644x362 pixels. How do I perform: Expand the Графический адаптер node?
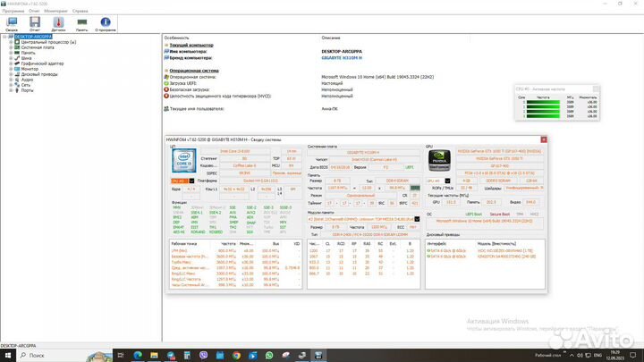pos(11,63)
